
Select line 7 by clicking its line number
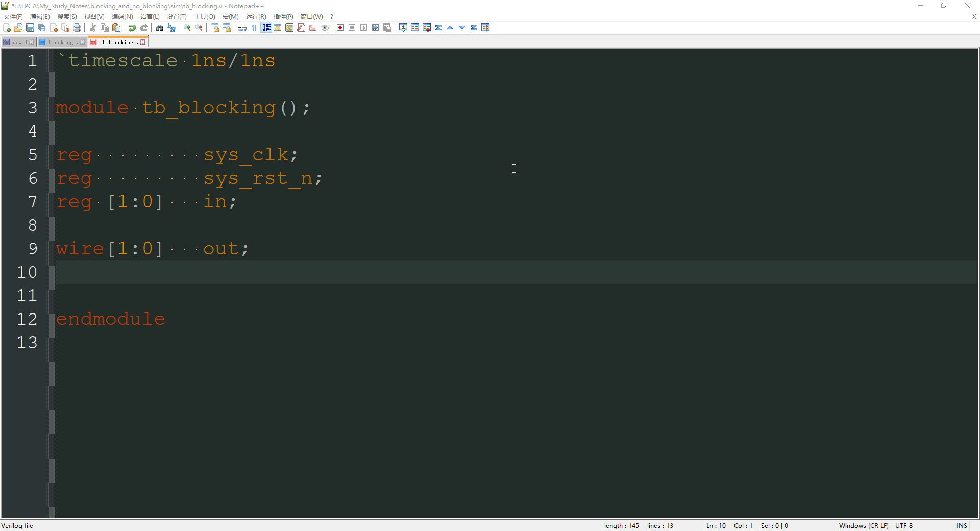tap(33, 202)
